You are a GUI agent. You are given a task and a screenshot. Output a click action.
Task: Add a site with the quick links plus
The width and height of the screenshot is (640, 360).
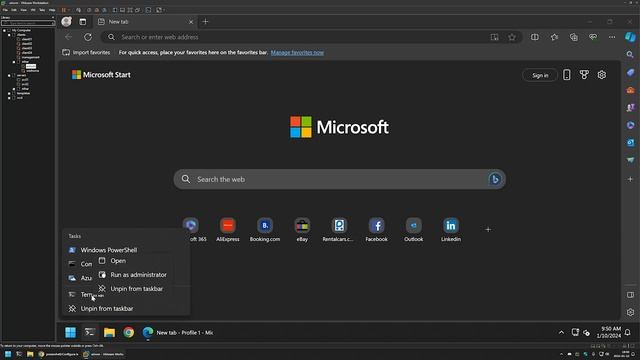click(x=488, y=229)
